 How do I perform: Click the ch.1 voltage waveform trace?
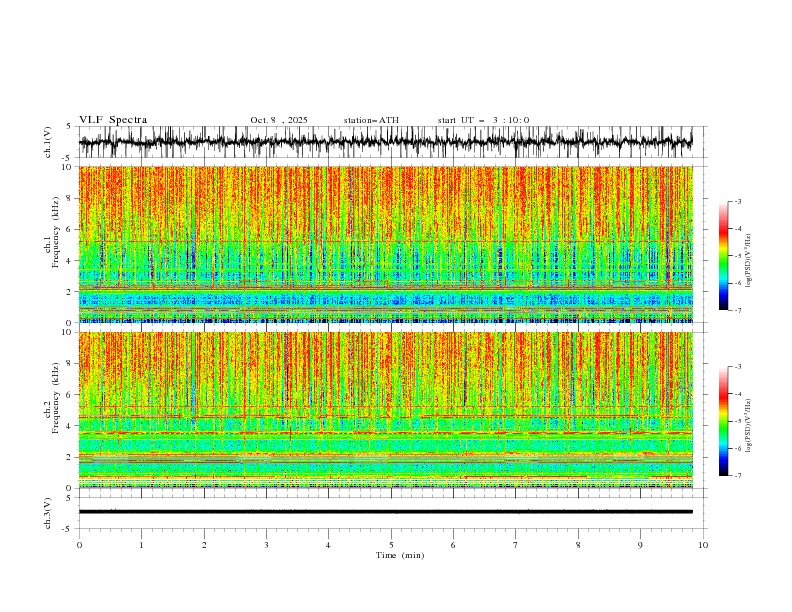[385, 142]
